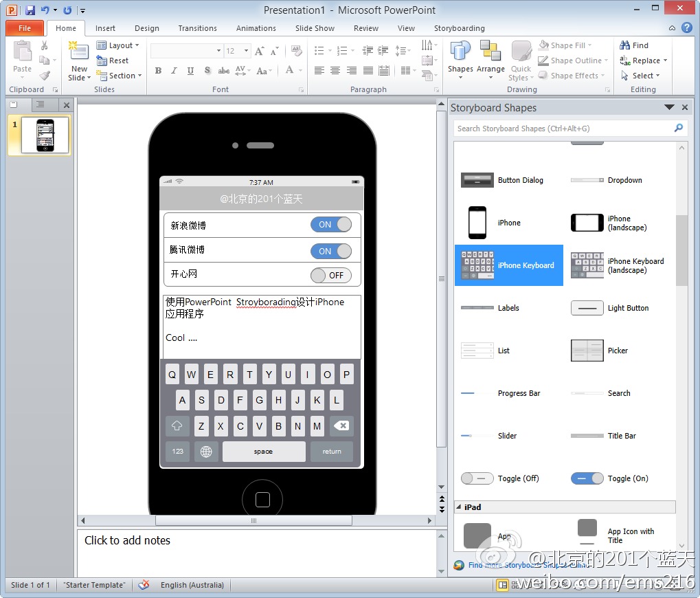
Task: Open the Layout dropdown
Action: point(118,45)
